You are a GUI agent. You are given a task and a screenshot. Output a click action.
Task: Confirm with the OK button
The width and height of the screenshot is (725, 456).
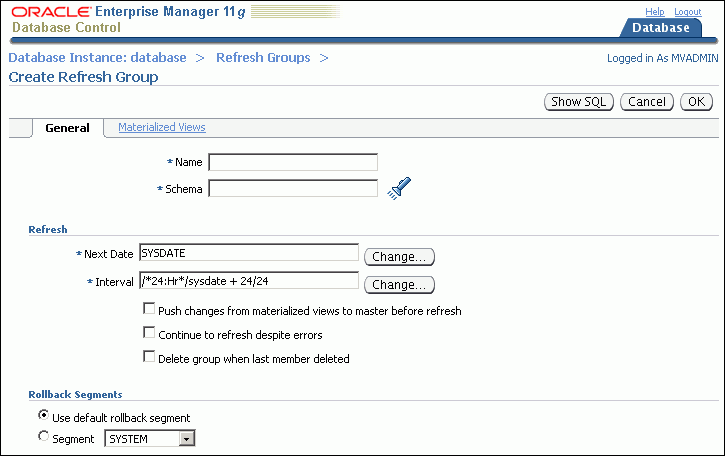pos(696,102)
